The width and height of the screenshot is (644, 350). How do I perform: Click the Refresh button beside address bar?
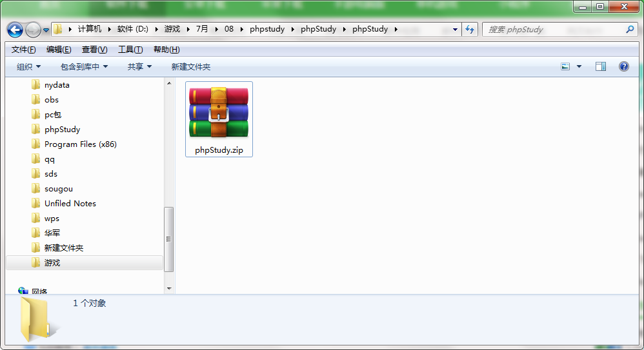[x=469, y=30]
